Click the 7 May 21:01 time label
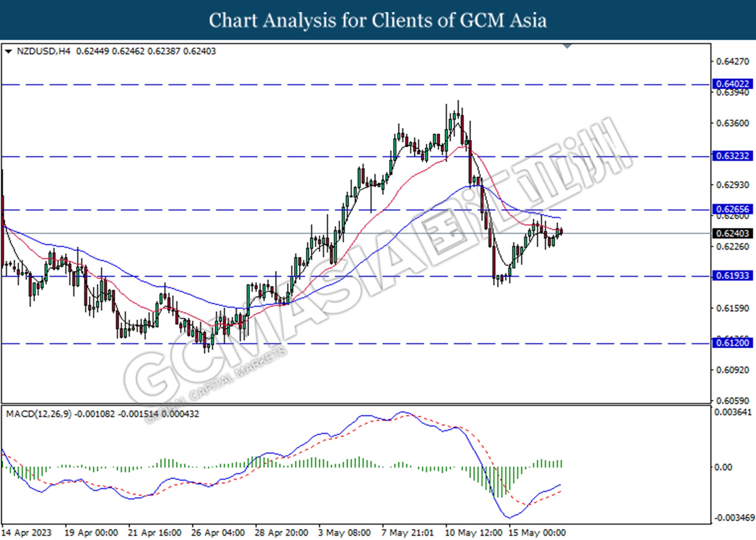756x540 pixels. [x=408, y=532]
